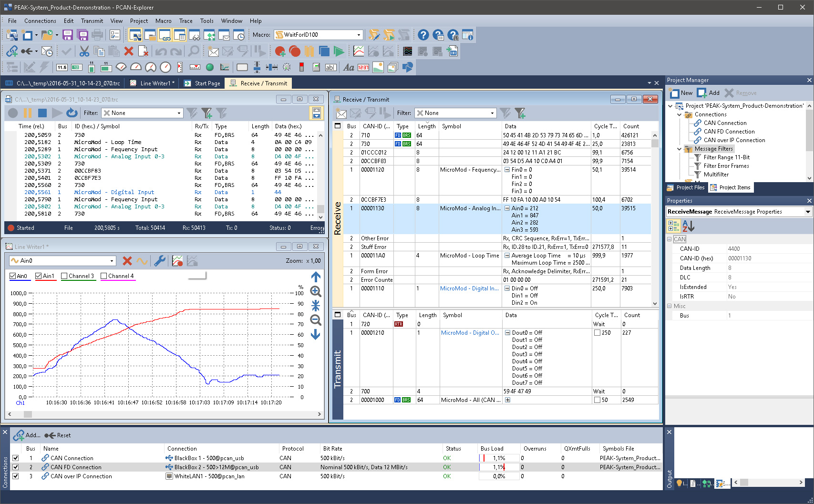Screen dimensions: 814x504
Task: Check the 250 ms cycle for message 00001210
Action: 597,332
